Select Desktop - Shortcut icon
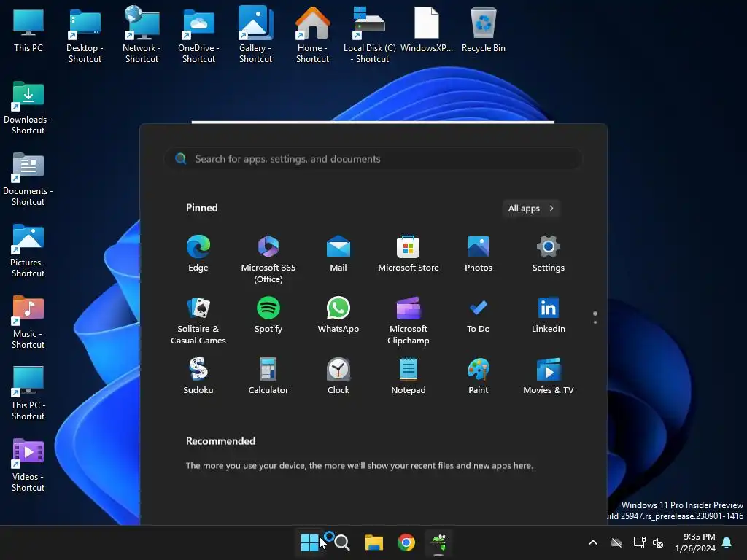 (85, 35)
